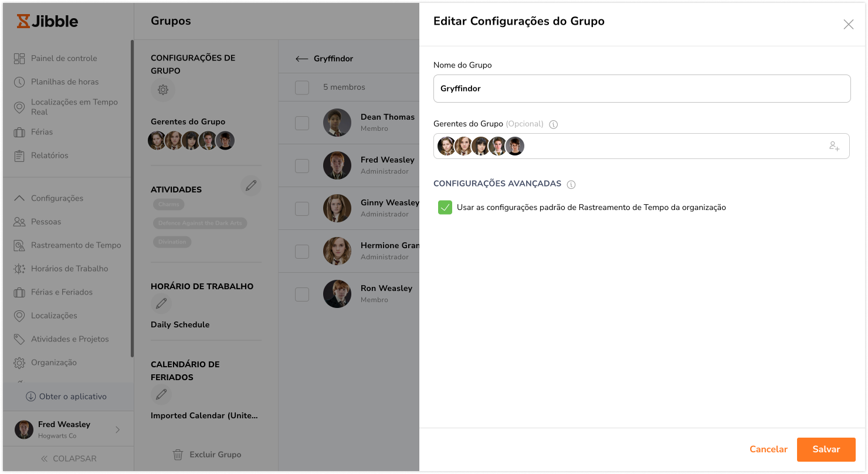
Task: Click info icon beside Gerentes do Grupo
Action: click(x=554, y=124)
